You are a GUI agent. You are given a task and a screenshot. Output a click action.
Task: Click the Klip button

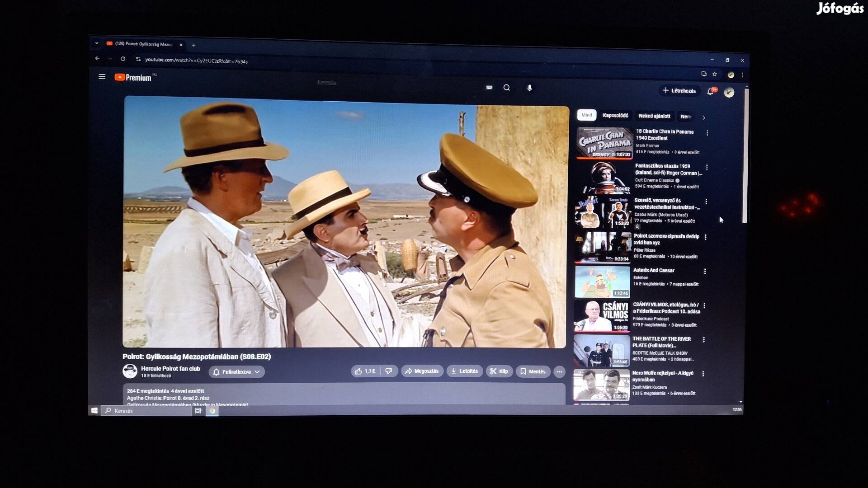click(499, 371)
